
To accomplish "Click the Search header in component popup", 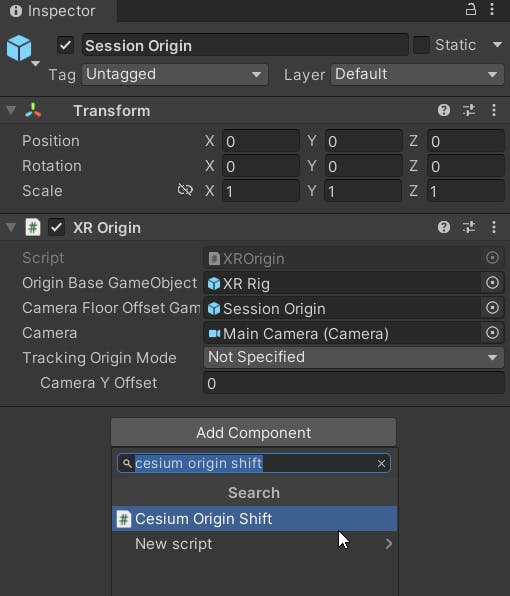I will (254, 493).
